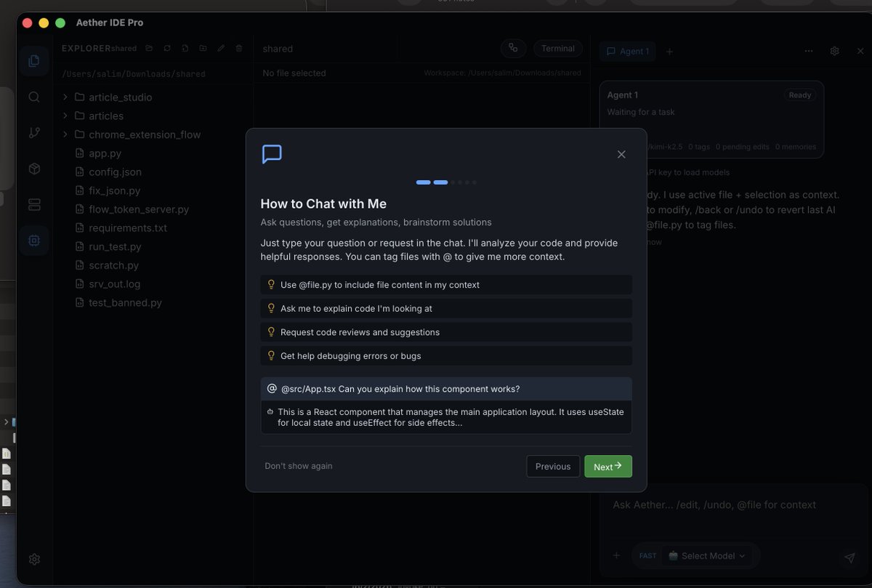Click the Ready status badge on Agent 1
The image size is (872, 588).
pos(800,95)
